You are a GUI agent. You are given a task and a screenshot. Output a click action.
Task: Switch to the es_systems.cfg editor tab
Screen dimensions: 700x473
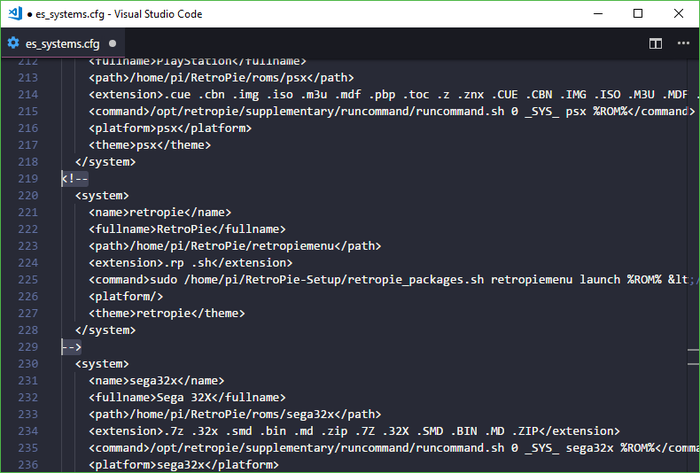tap(64, 44)
